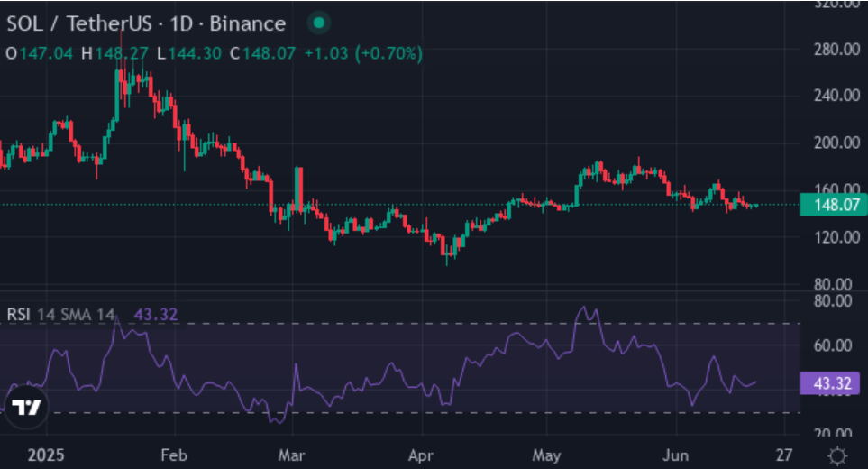Click change percentage (+0.70%)
The width and height of the screenshot is (868, 469).
[388, 54]
